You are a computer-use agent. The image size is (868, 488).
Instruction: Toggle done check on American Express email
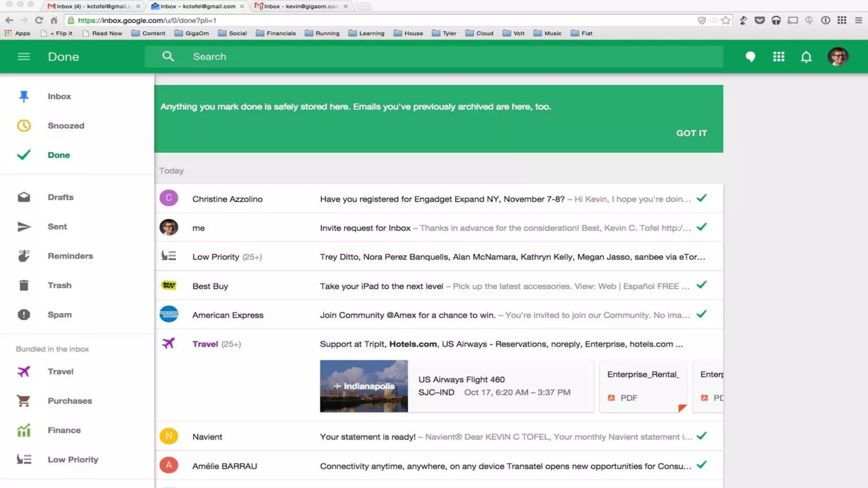(x=701, y=314)
